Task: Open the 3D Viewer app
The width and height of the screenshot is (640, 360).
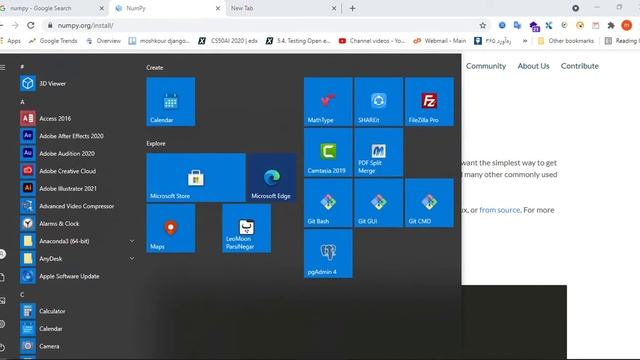Action: click(77, 83)
